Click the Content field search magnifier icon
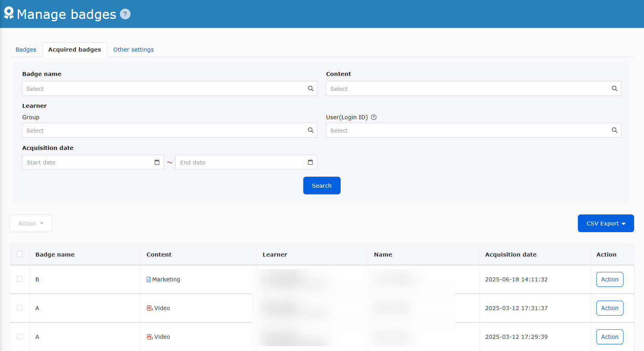Viewport: 644px width, 351px height. point(614,89)
